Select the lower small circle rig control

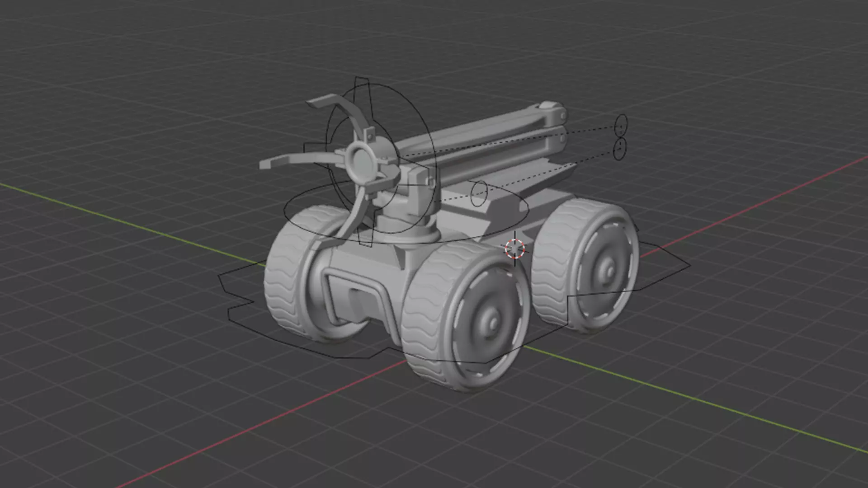pyautogui.click(x=620, y=149)
